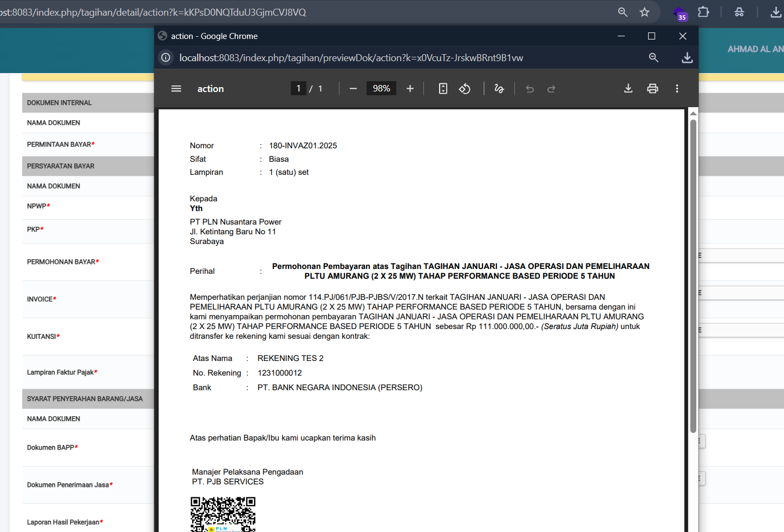Click the popup zoom magnifier icon

click(654, 58)
